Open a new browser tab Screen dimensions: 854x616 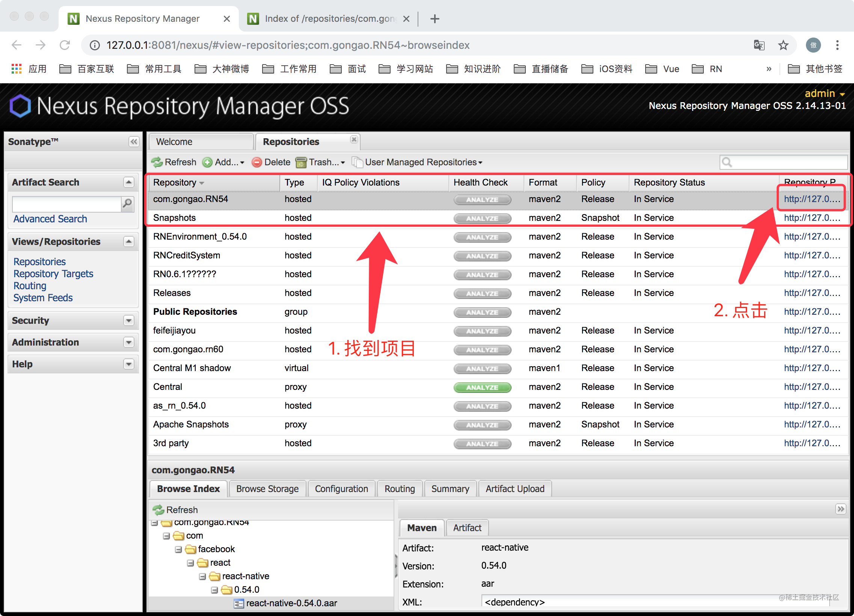[x=435, y=19]
